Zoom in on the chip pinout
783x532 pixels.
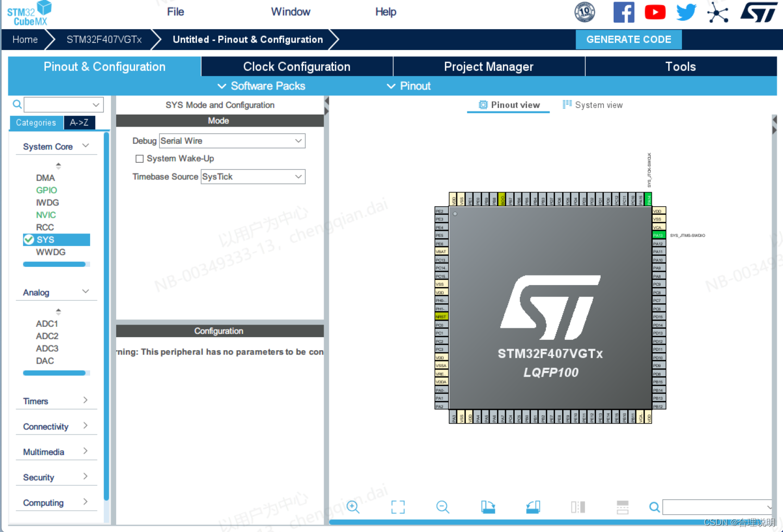coord(353,507)
